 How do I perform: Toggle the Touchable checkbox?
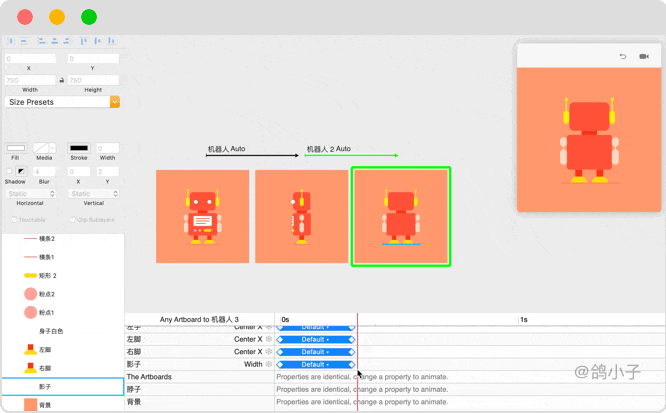[x=14, y=219]
